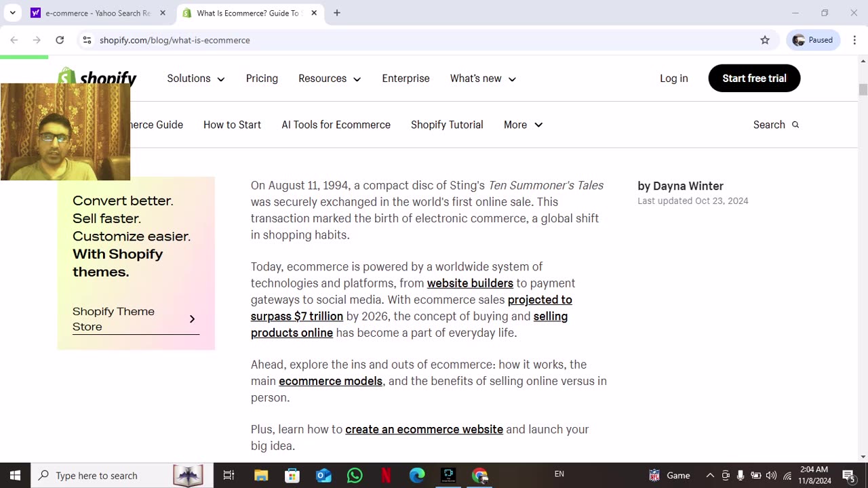The width and height of the screenshot is (868, 488).
Task: Click the Start free trial button
Action: coord(754,79)
